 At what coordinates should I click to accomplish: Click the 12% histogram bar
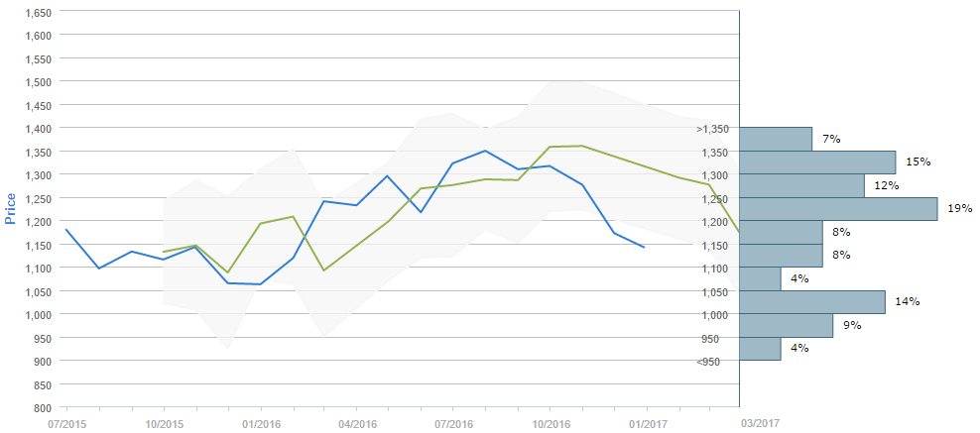point(801,186)
